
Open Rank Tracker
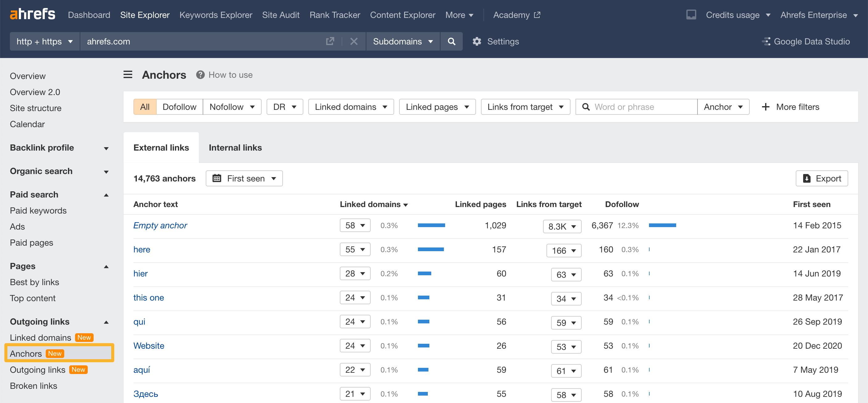pos(335,15)
